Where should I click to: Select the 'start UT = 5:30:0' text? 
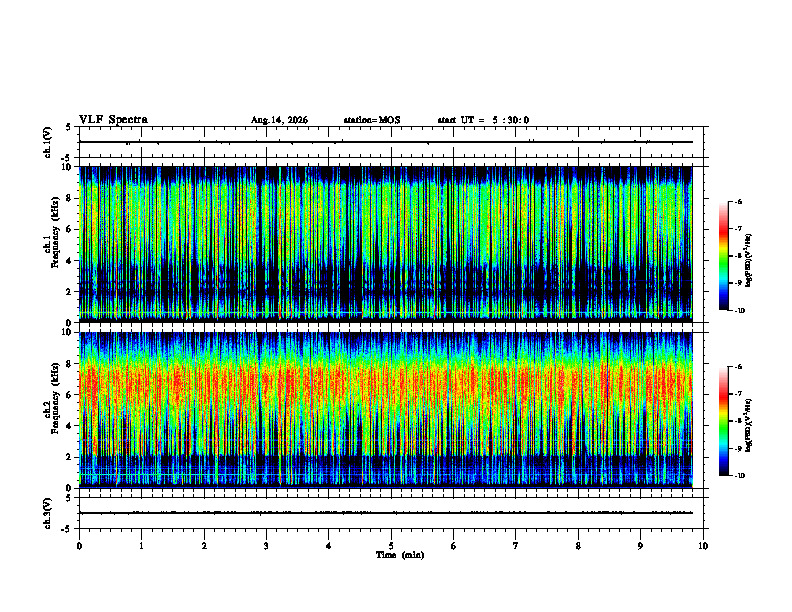pos(483,120)
